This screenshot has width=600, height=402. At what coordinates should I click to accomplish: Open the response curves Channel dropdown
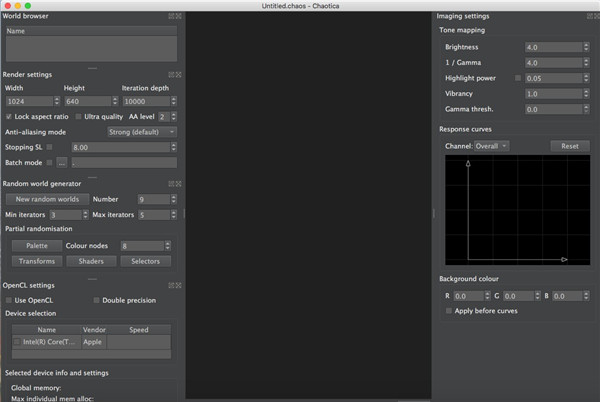(491, 146)
